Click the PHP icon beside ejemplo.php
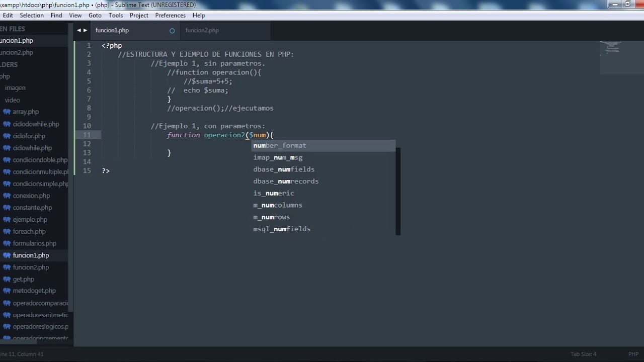 [7, 219]
